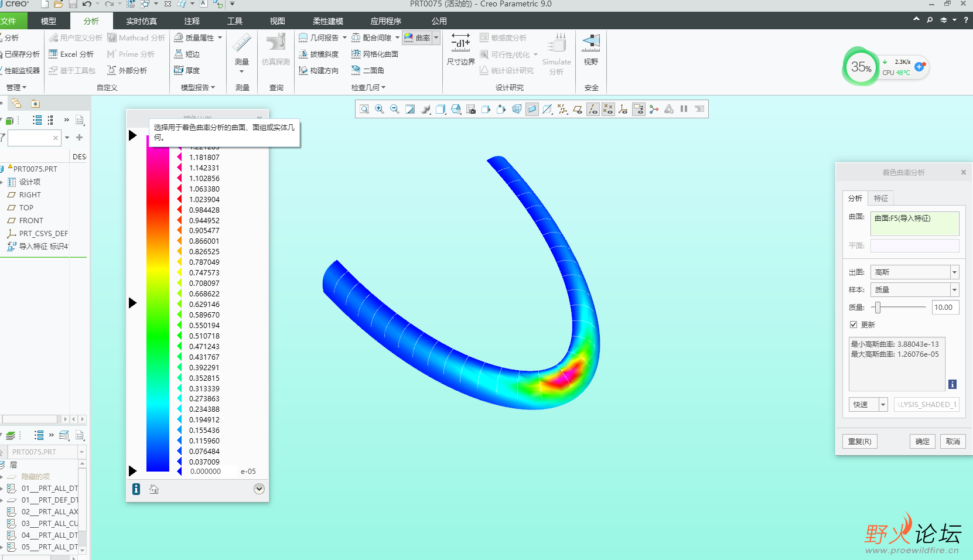The width and height of the screenshot is (973, 560).
Task: Switch to the 实时仿真 ribbon tab
Action: pyautogui.click(x=141, y=21)
